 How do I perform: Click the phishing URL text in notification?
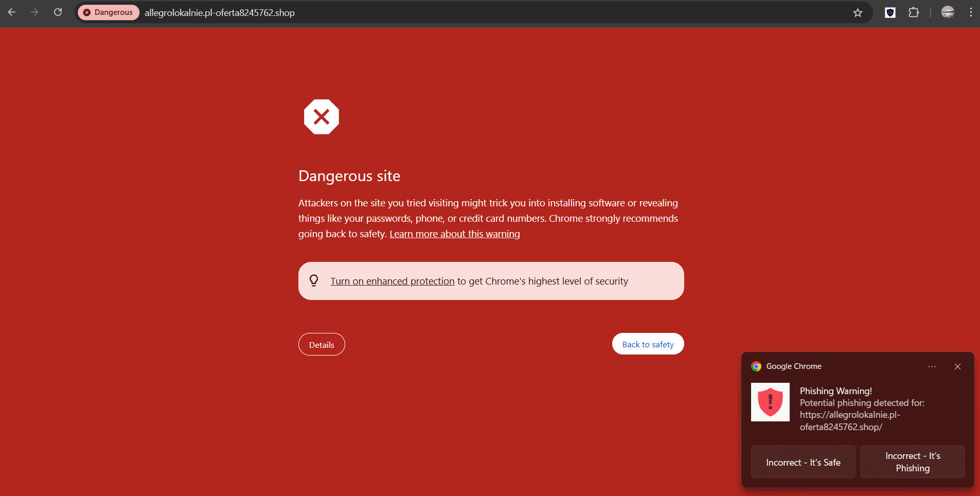pyautogui.click(x=850, y=421)
